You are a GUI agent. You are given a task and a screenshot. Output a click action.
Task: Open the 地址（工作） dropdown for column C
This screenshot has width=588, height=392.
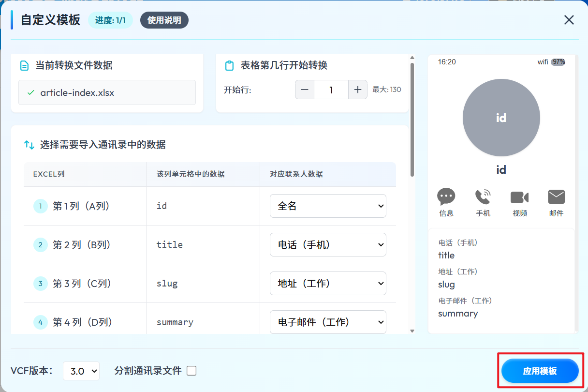(x=328, y=284)
